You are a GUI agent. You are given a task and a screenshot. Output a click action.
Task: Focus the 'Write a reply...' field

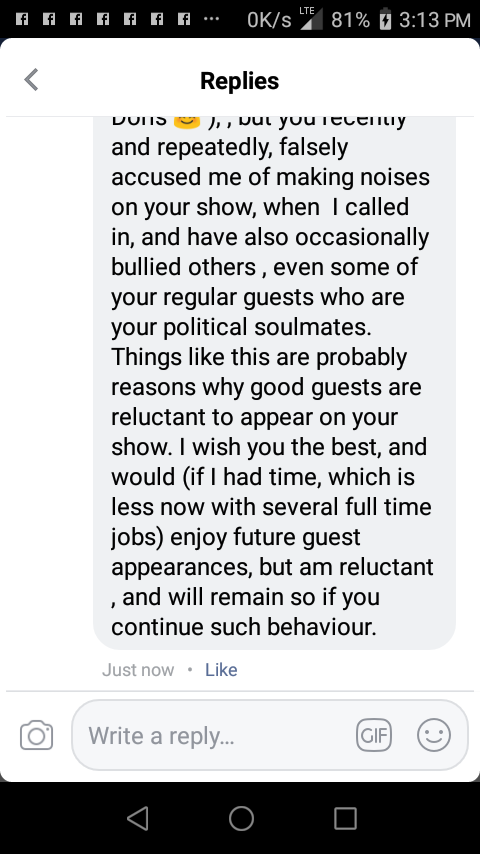270,735
